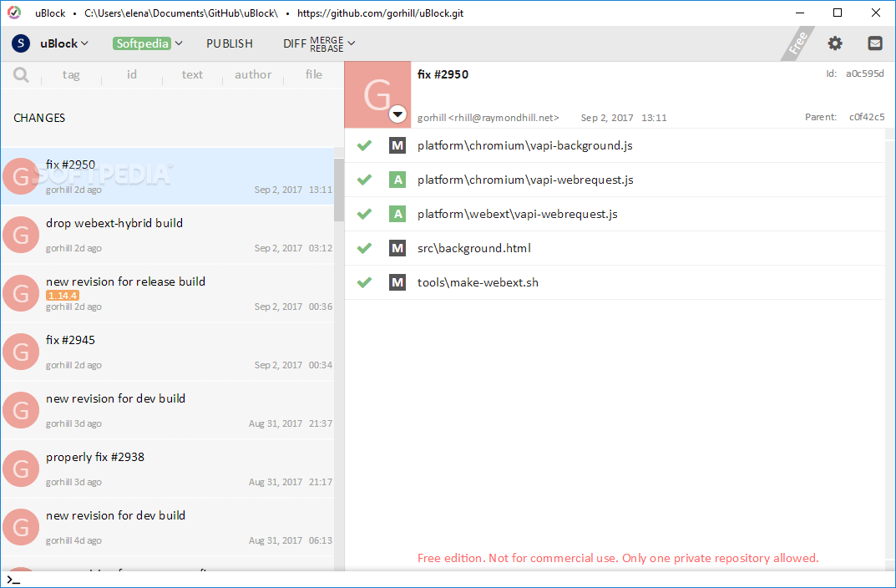Select the 1.14.4 tag badge
Viewport: 896px width, 588px height.
(63, 295)
